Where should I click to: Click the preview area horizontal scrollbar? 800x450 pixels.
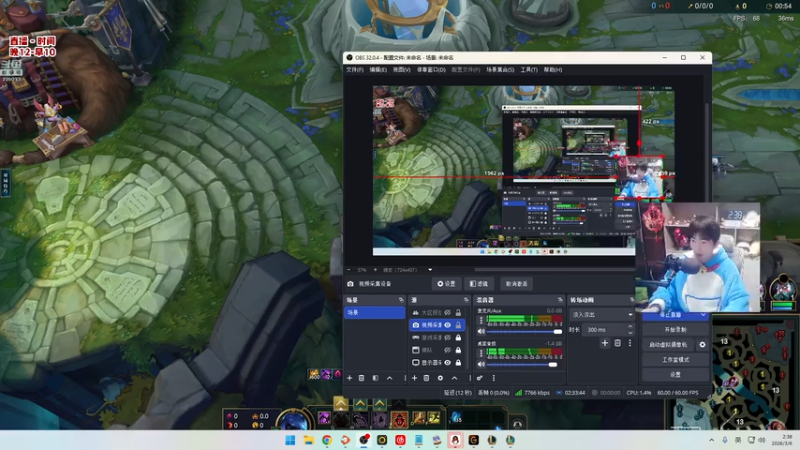pyautogui.click(x=554, y=270)
